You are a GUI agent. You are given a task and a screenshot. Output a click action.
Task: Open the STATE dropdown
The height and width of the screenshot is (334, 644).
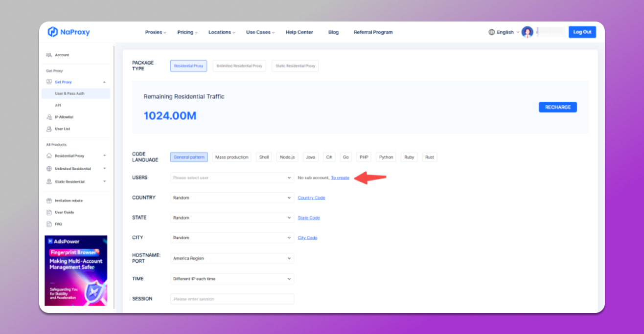click(x=232, y=218)
